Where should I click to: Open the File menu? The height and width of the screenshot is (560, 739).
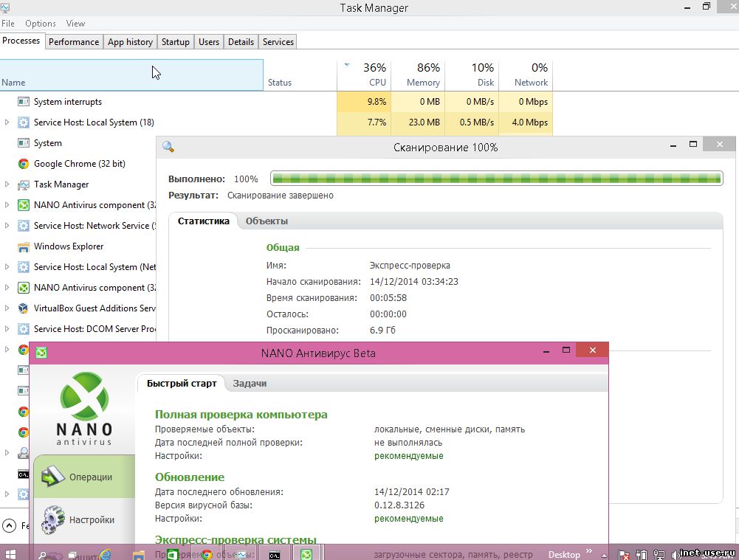point(8,24)
